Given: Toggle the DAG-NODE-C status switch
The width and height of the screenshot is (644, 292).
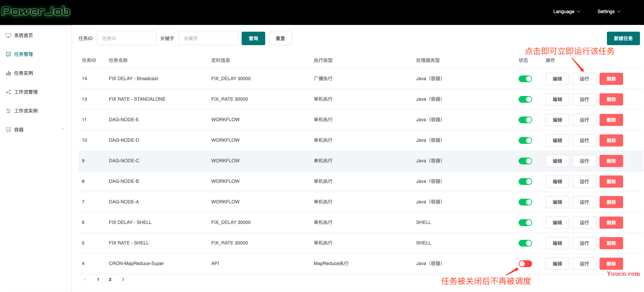Looking at the screenshot, I should 525,161.
